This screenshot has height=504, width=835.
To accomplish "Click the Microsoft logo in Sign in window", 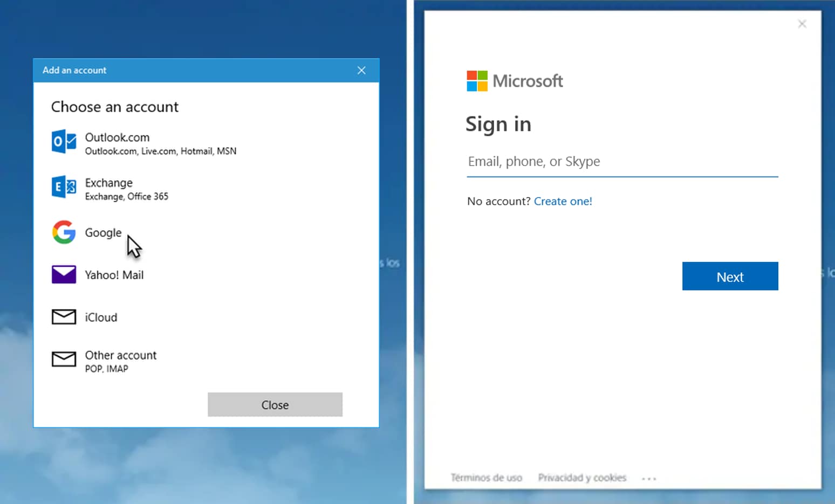I will (477, 81).
